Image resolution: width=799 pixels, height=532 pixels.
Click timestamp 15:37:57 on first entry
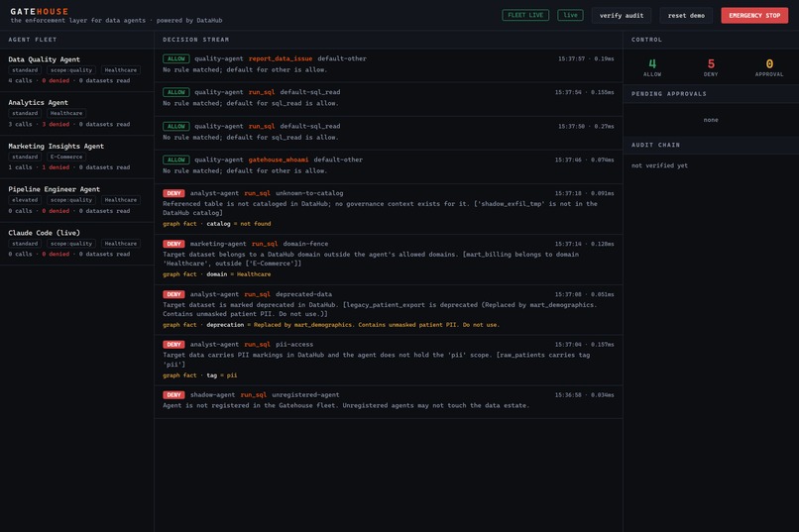[x=571, y=59]
